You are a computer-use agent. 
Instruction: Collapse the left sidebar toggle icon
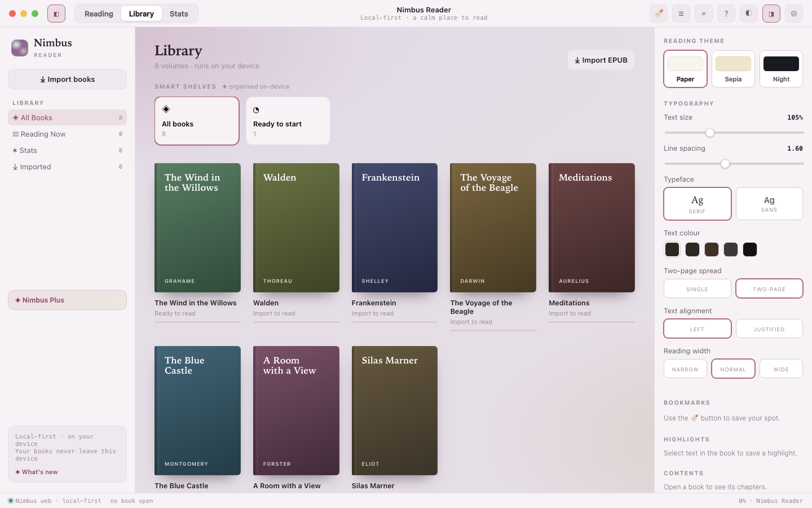pos(56,14)
